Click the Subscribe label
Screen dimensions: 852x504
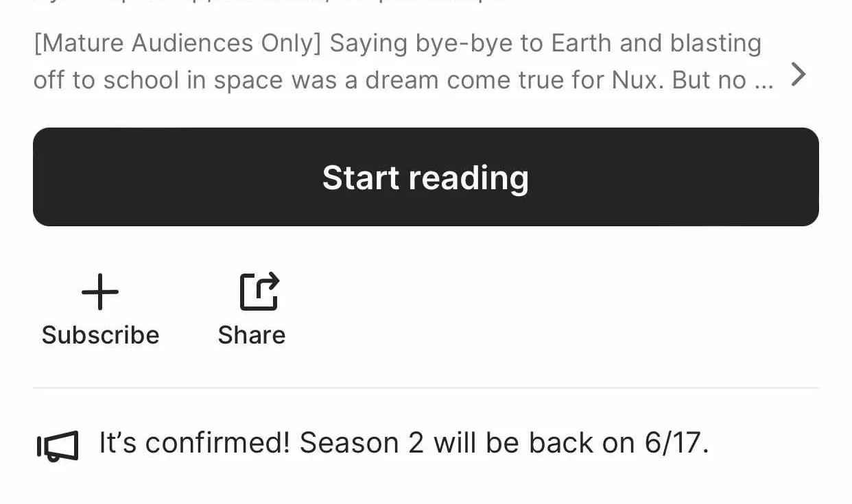click(100, 335)
